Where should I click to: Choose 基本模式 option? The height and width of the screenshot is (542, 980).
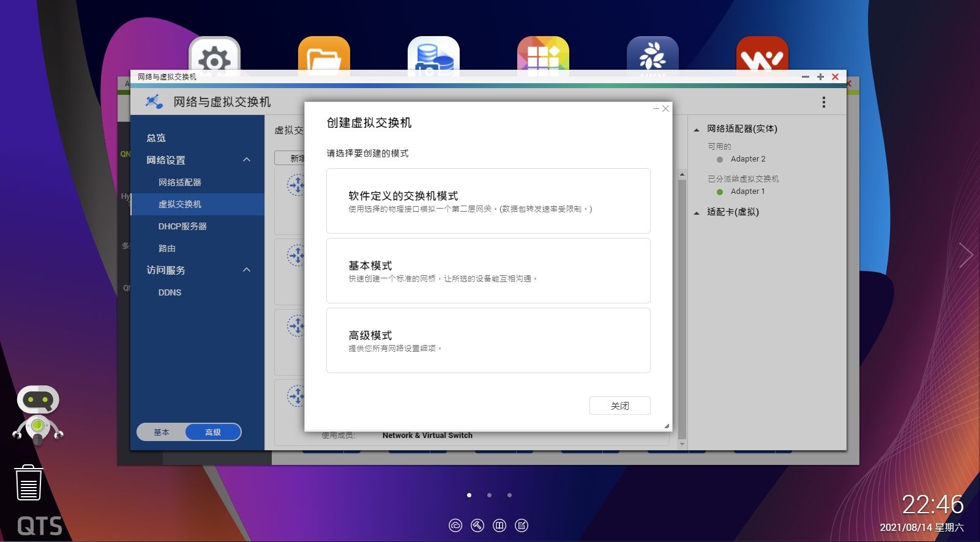click(488, 270)
